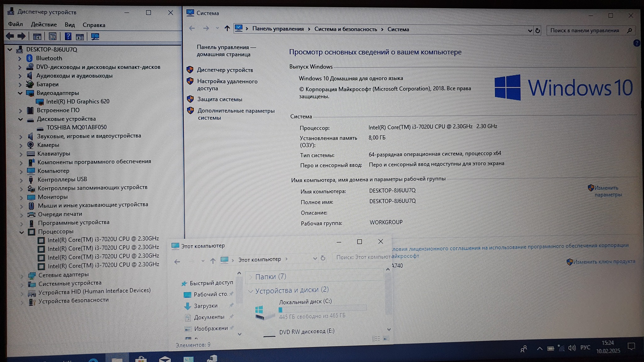Click the back arrow in Device Manager toolbar

point(10,36)
